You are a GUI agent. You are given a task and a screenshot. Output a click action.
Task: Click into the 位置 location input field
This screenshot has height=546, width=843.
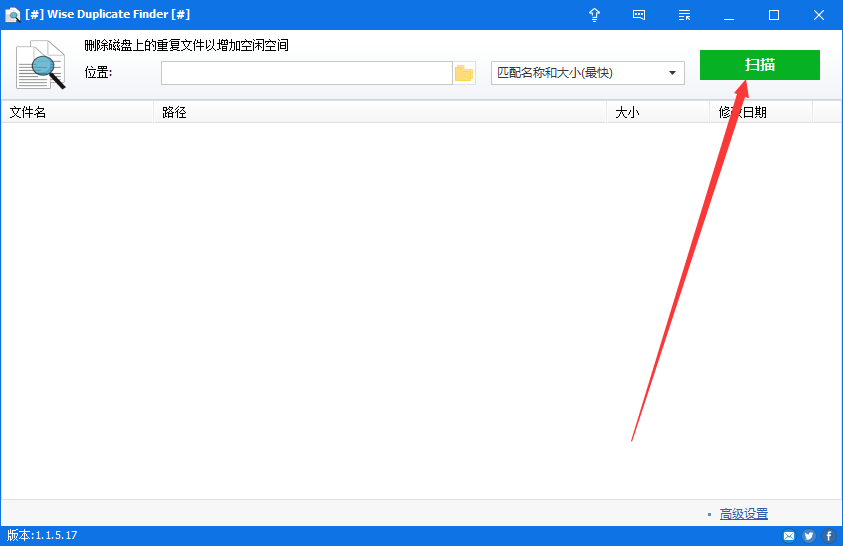tap(306, 73)
